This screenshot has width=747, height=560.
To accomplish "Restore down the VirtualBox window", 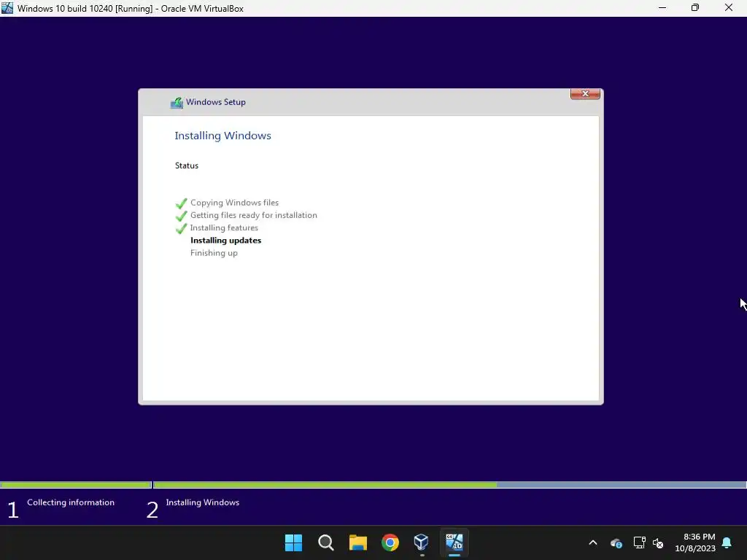I will (x=695, y=8).
